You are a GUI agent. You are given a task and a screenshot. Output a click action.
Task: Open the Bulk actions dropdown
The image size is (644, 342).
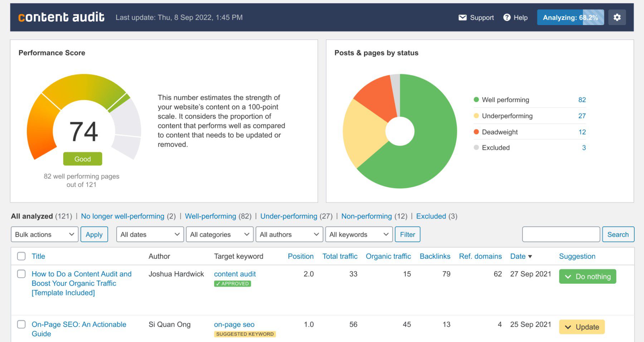[44, 234]
